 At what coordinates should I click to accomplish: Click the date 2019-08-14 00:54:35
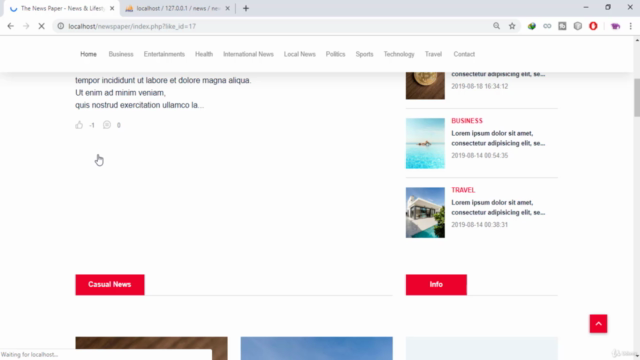click(x=480, y=156)
